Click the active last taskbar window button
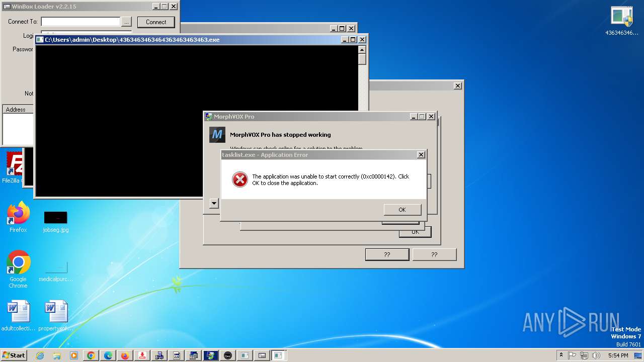 [278, 355]
